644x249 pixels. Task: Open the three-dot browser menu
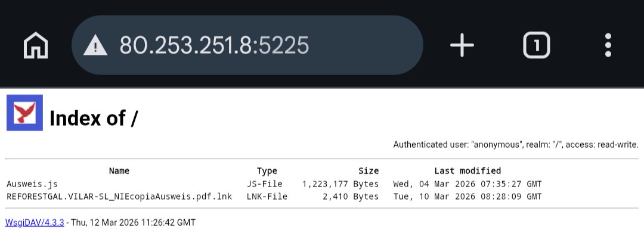pyautogui.click(x=608, y=45)
